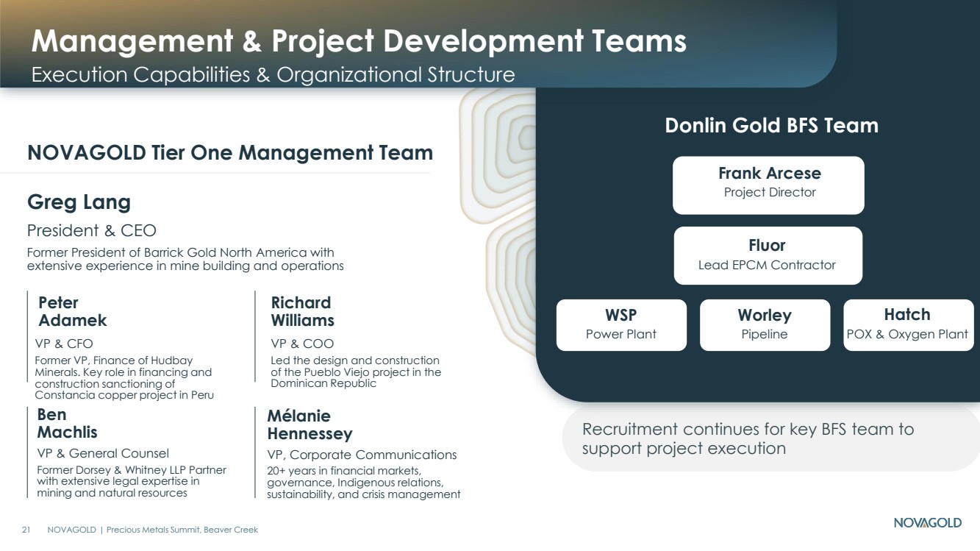980x551 pixels.
Task: Select the "VP & General Counsel" title
Action: (x=103, y=453)
